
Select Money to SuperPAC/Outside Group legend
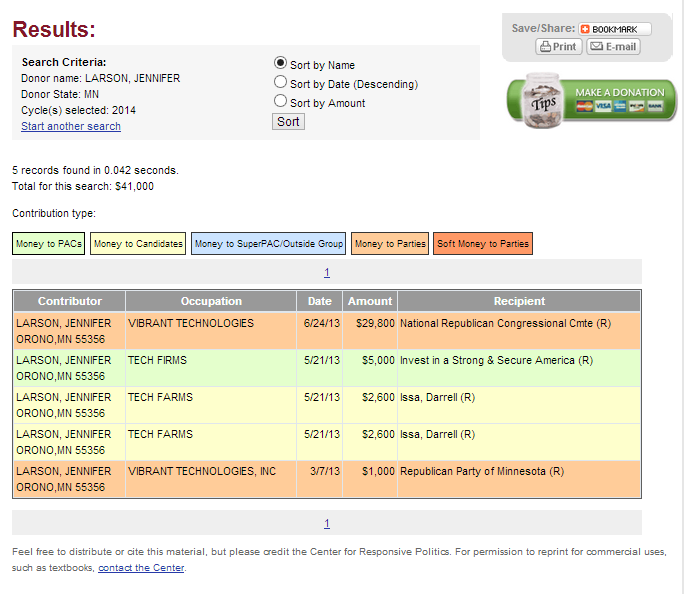coord(269,243)
